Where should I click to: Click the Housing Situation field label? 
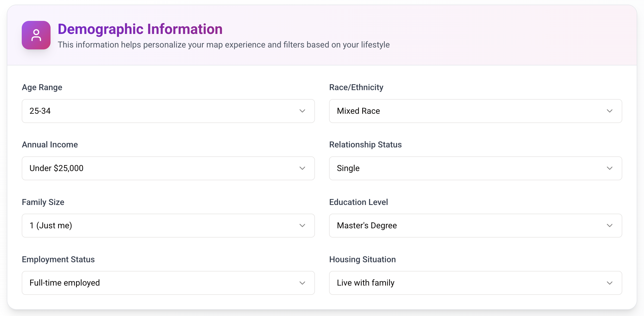(362, 260)
